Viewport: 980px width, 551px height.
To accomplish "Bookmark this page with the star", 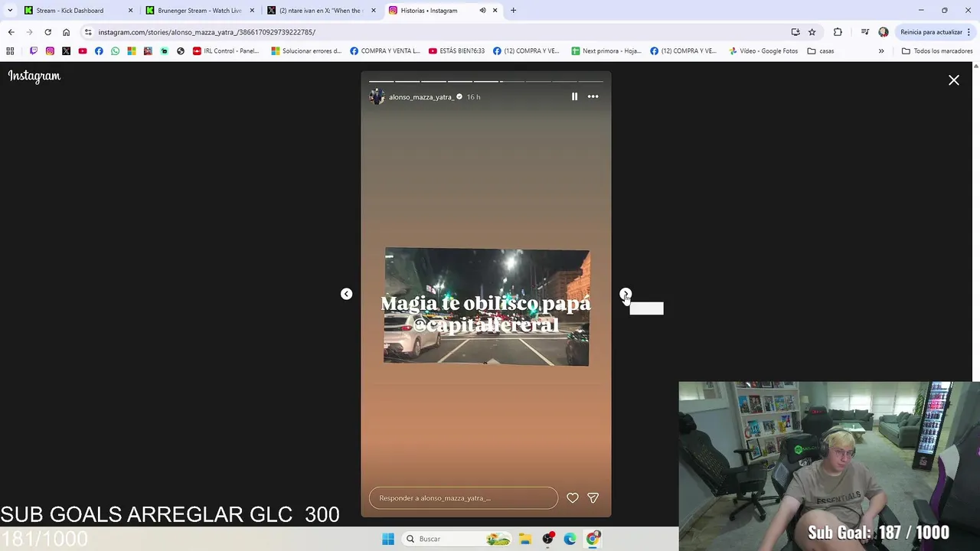I will [x=812, y=32].
